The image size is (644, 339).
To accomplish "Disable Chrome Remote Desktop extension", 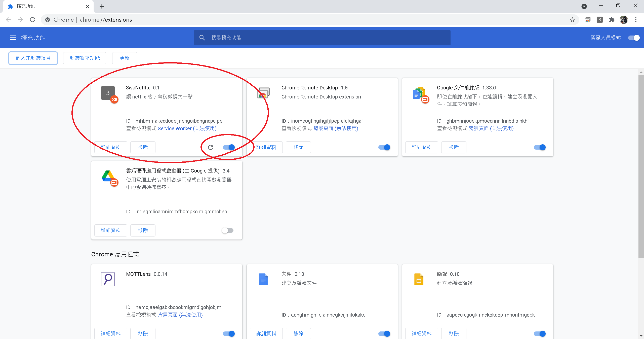I will click(384, 147).
